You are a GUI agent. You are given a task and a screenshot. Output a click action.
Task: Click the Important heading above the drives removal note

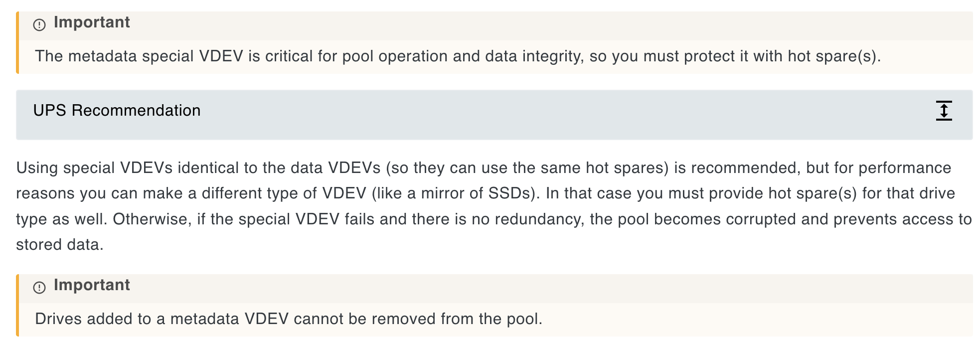tap(92, 285)
